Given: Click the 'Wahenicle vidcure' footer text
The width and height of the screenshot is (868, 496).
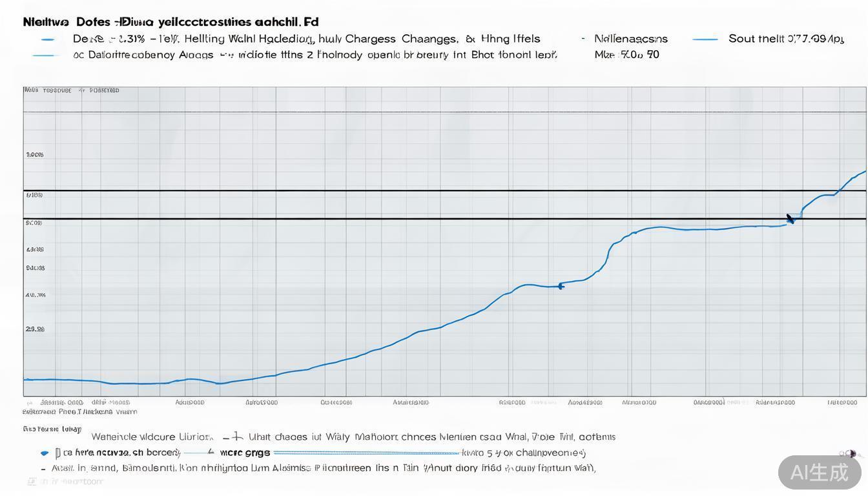Looking at the screenshot, I should pos(152,437).
